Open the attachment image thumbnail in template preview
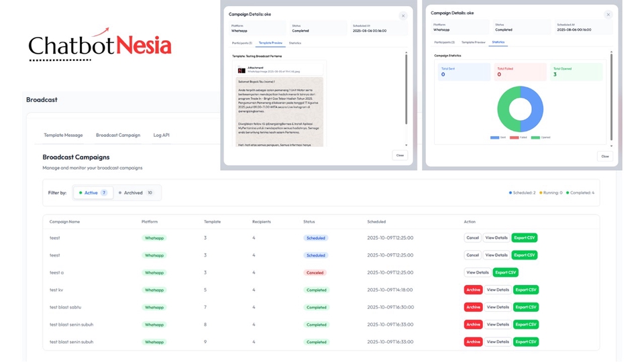Screen dimensions: 644x362 241,70
